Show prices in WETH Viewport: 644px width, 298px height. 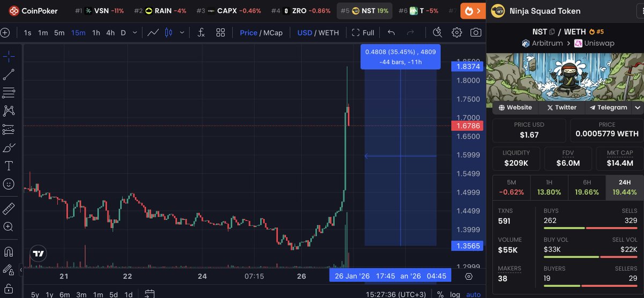[329, 33]
